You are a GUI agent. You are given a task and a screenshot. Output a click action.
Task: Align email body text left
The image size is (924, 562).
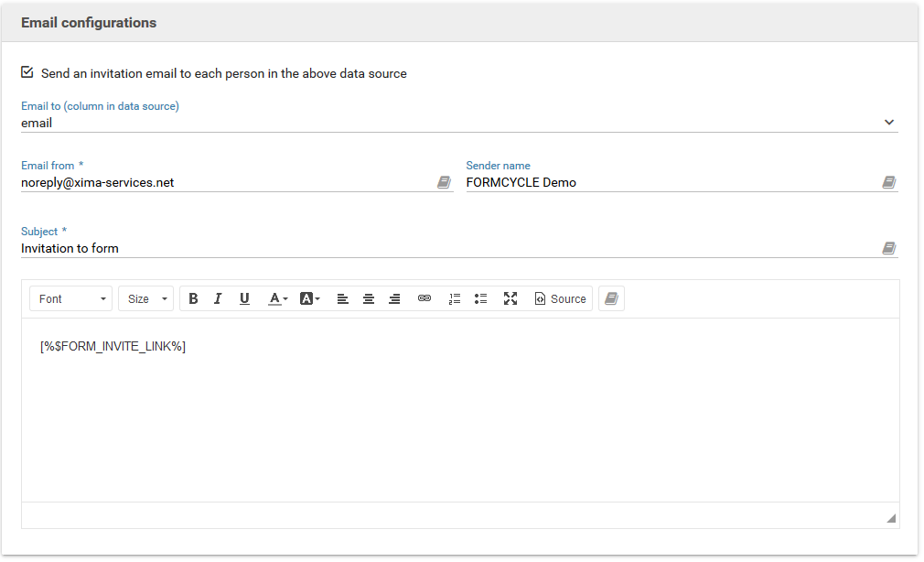(x=342, y=299)
